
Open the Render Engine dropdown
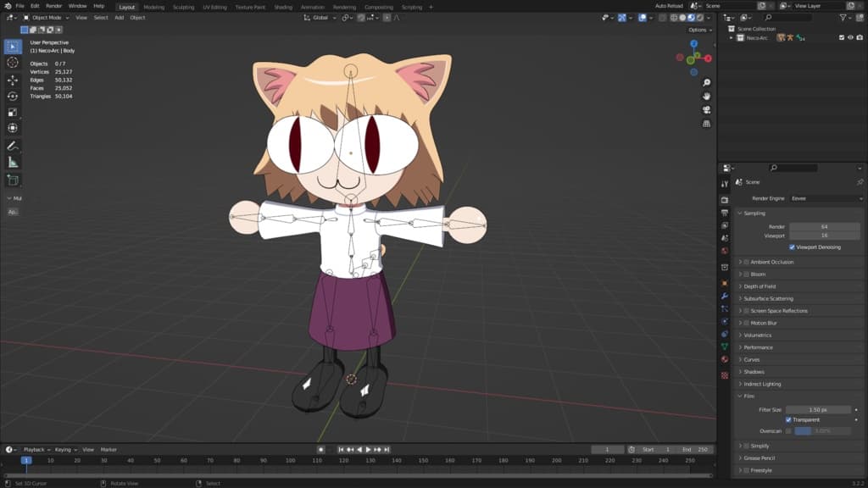coord(826,198)
